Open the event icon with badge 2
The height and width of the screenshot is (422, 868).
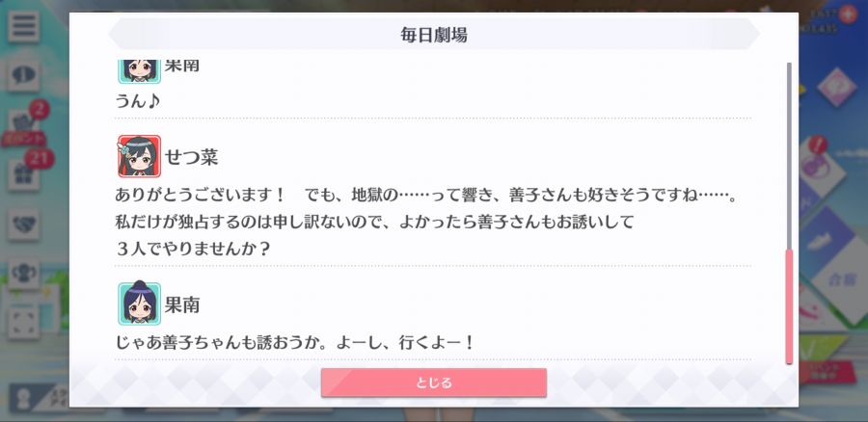tap(25, 124)
